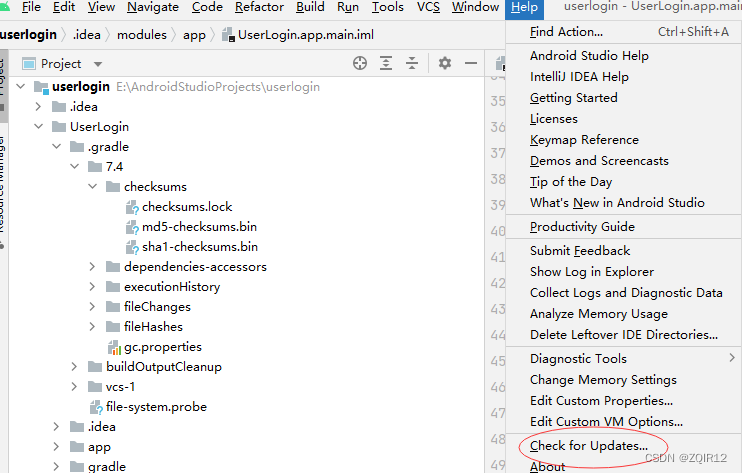Open Keymap Reference menu entry

tap(624, 140)
